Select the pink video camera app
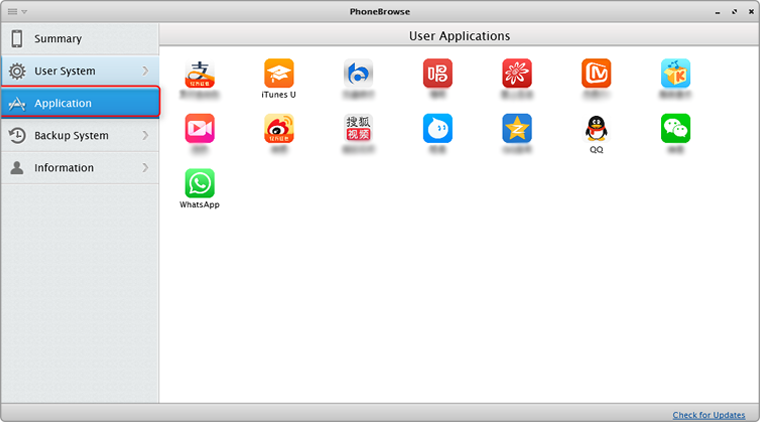This screenshot has width=760, height=422. (199, 128)
